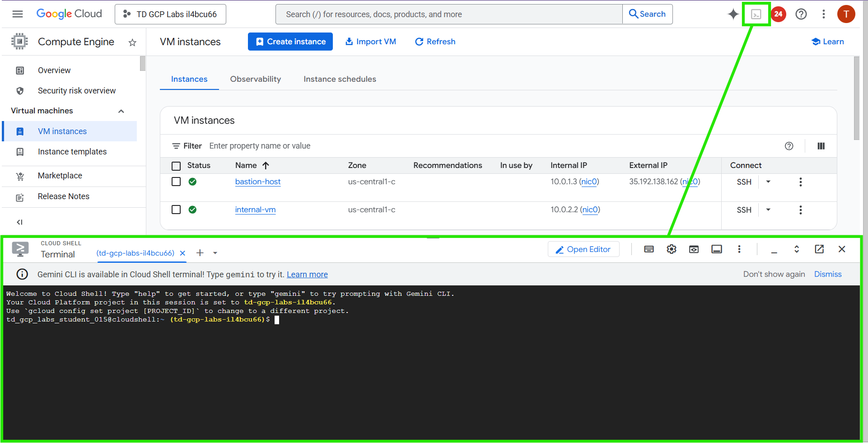
Task: Toggle select-all instances checkbox
Action: 176,166
